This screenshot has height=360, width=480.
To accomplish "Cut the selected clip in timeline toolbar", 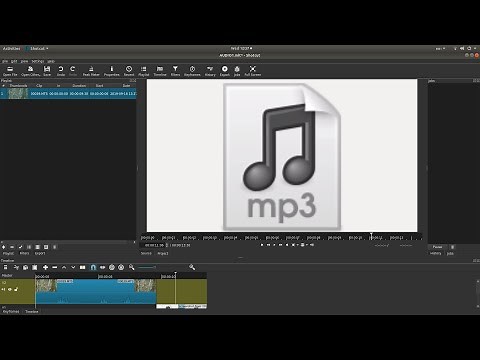I will coord(16,267).
